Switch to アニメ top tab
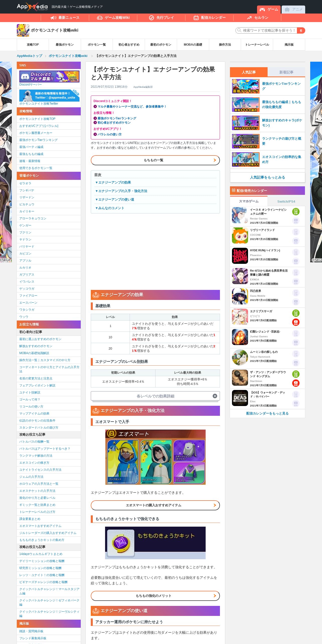This screenshot has width=322, height=644. pyautogui.click(x=293, y=10)
